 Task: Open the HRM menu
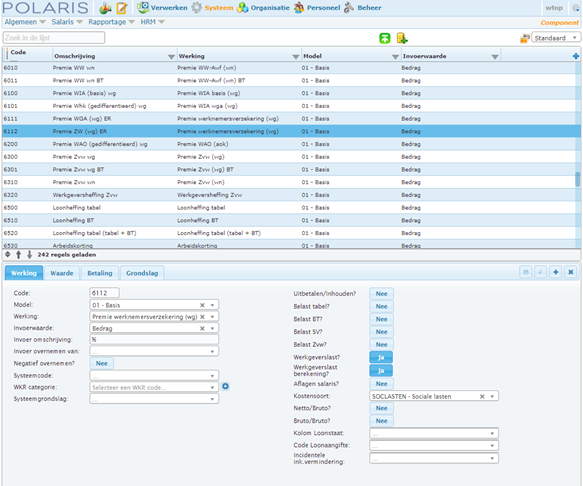point(152,22)
